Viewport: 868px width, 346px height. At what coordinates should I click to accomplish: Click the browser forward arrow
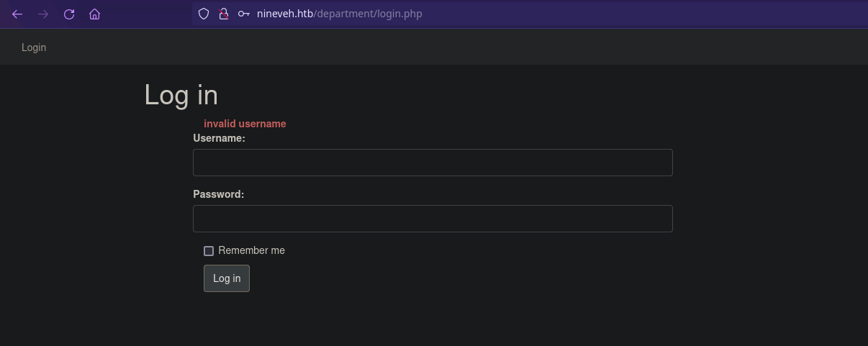43,14
